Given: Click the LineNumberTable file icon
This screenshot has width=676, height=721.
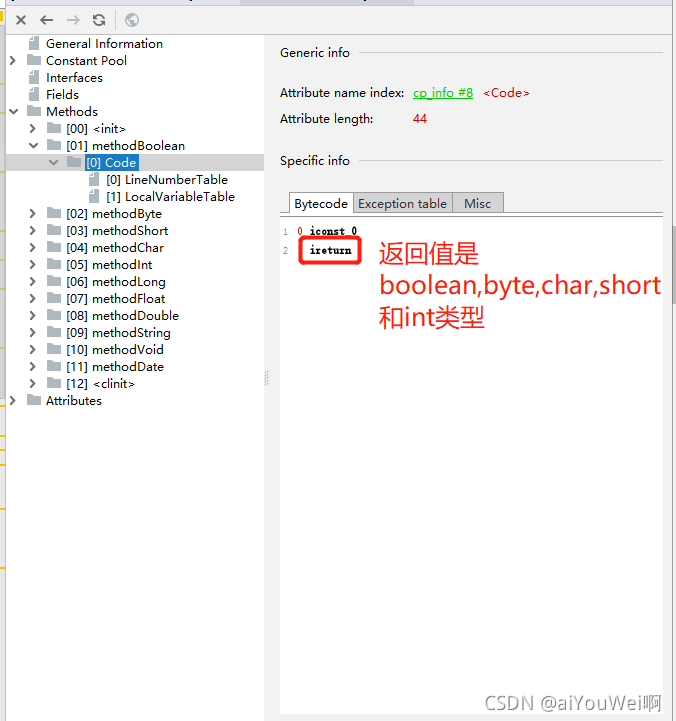Looking at the screenshot, I should coord(94,179).
